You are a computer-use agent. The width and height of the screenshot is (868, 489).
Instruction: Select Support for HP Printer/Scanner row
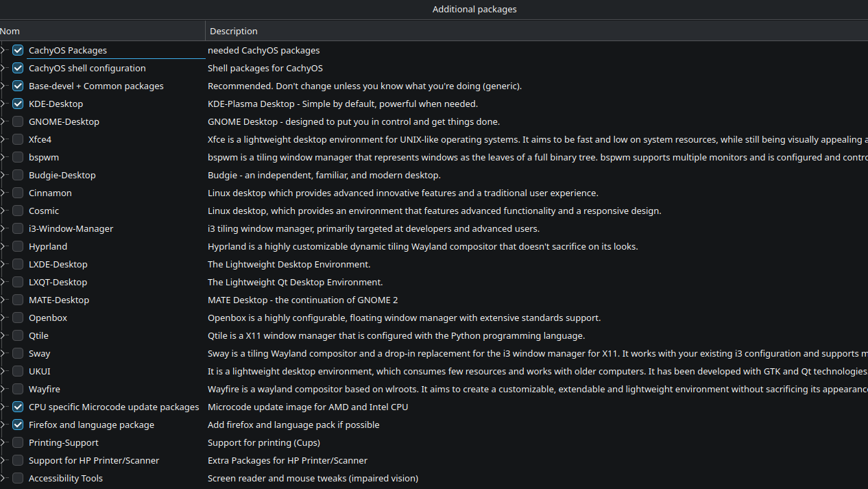pos(94,460)
